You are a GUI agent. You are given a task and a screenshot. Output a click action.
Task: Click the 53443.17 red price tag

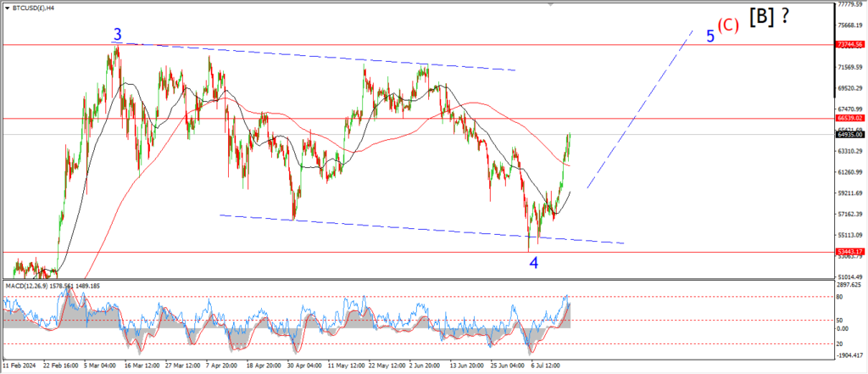pos(849,252)
